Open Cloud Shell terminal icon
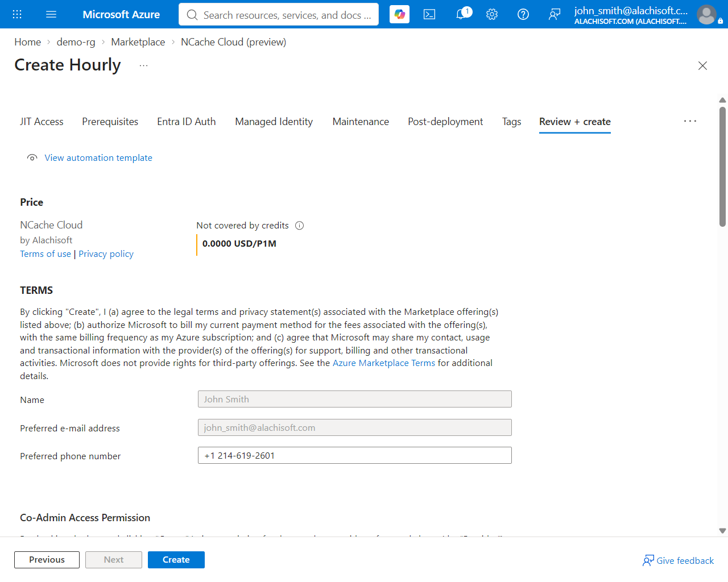Screen dimensions: 728x582 (x=429, y=14)
